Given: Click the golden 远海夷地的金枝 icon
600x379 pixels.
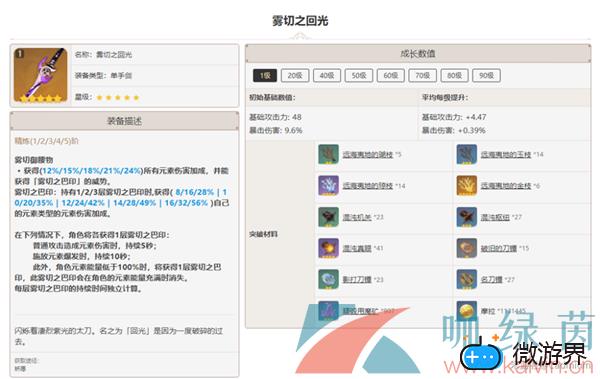Looking at the screenshot, I should (x=466, y=186).
